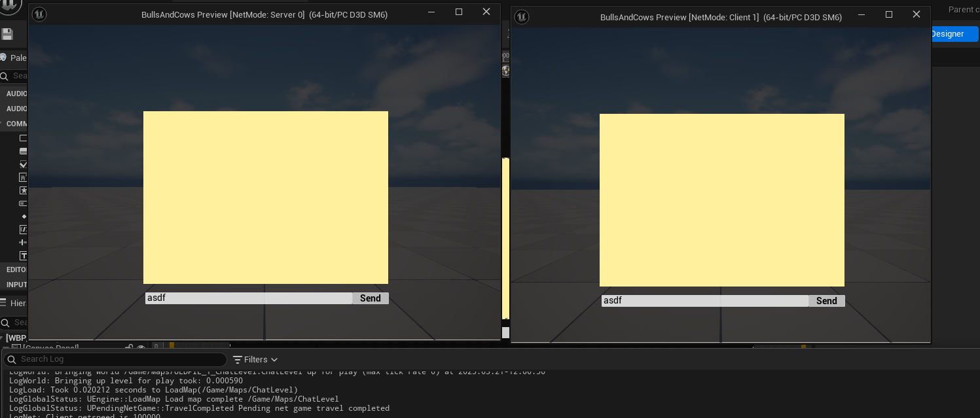The image size is (980, 418).
Task: Select the Check Box widget icon in the Palette
Action: 24,164
